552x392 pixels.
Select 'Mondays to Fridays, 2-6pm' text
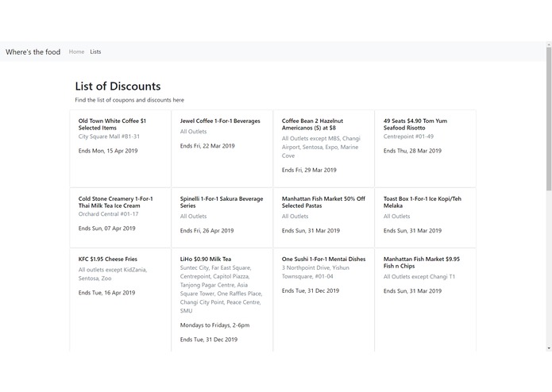pos(214,325)
